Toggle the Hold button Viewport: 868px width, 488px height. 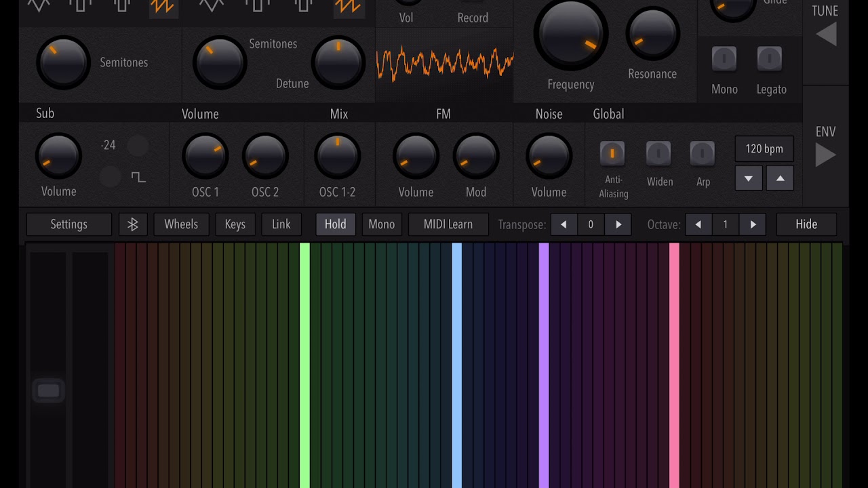(x=335, y=224)
